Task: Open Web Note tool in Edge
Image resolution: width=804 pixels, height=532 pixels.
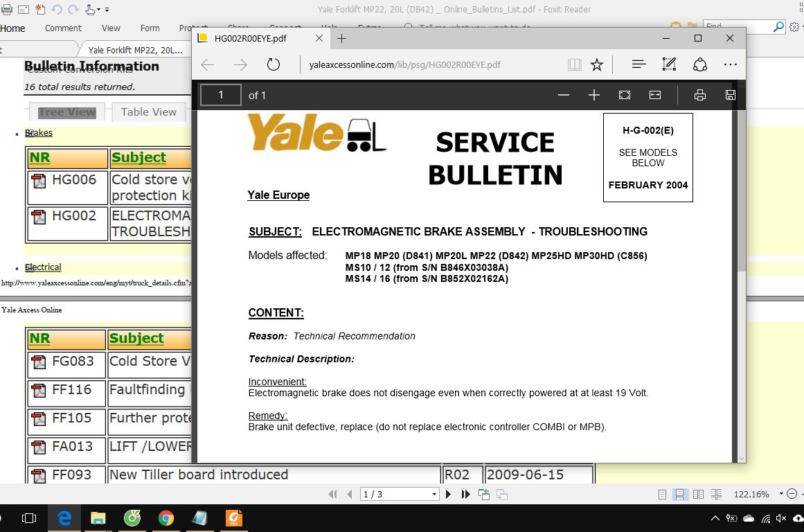Action: pyautogui.click(x=669, y=64)
